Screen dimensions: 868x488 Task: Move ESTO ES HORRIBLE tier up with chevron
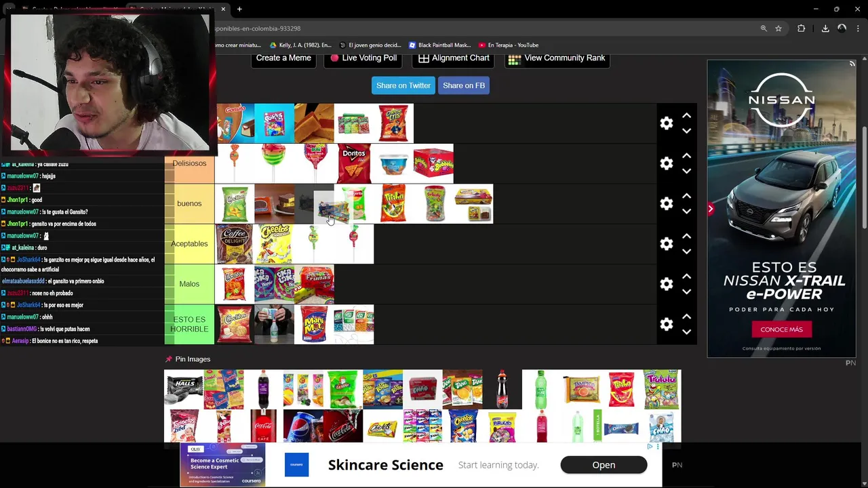click(x=686, y=317)
